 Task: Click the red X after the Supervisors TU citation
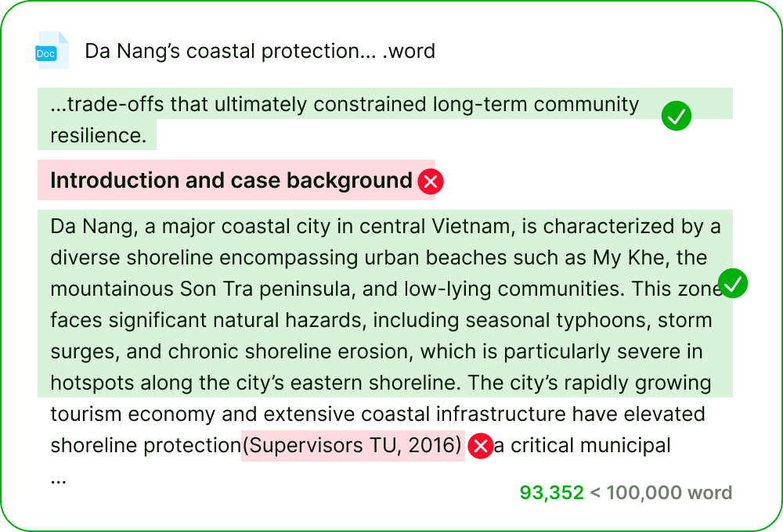coord(480,447)
